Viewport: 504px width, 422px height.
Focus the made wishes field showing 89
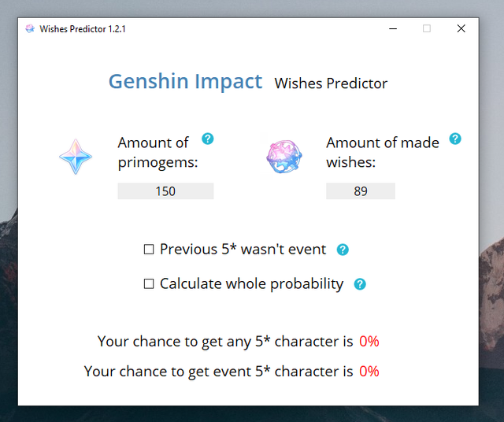pos(361,191)
